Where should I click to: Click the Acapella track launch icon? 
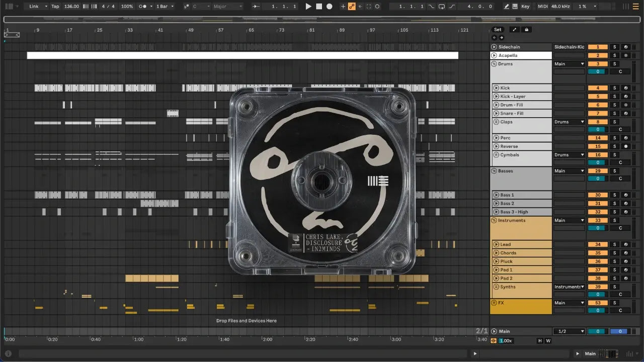click(494, 55)
